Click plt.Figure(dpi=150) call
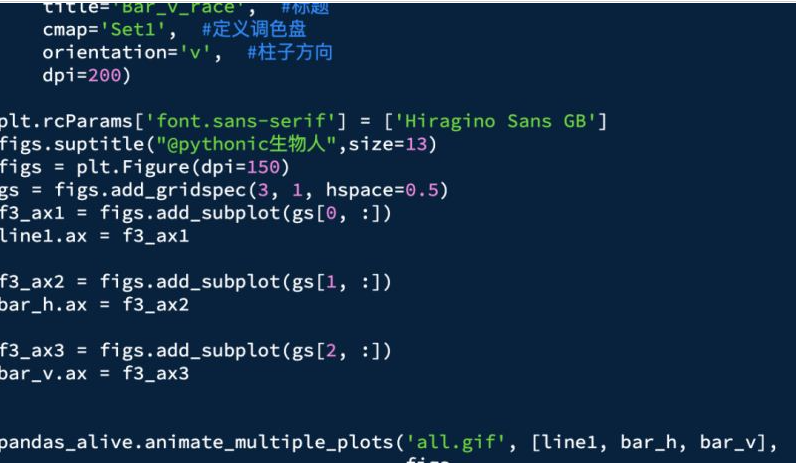 pyautogui.click(x=184, y=167)
